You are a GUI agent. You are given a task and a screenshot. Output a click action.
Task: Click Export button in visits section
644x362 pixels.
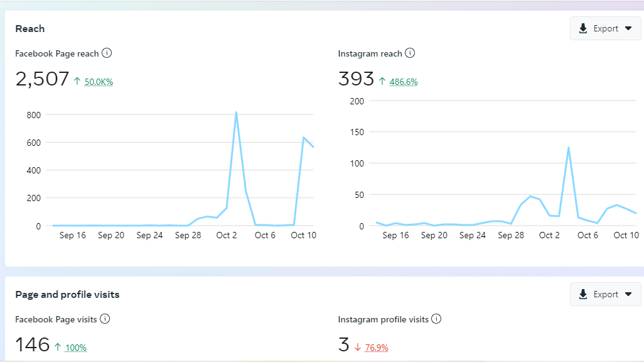pyautogui.click(x=605, y=294)
